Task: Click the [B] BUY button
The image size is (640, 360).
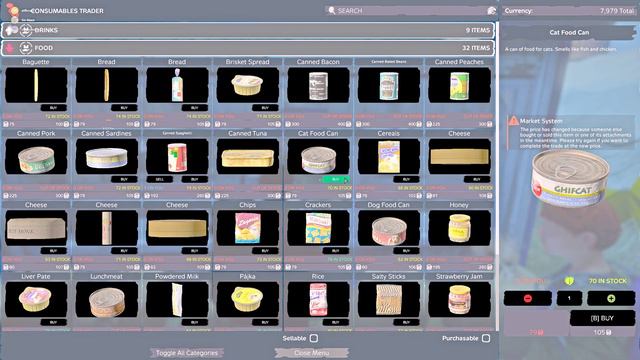Action: pos(602,318)
